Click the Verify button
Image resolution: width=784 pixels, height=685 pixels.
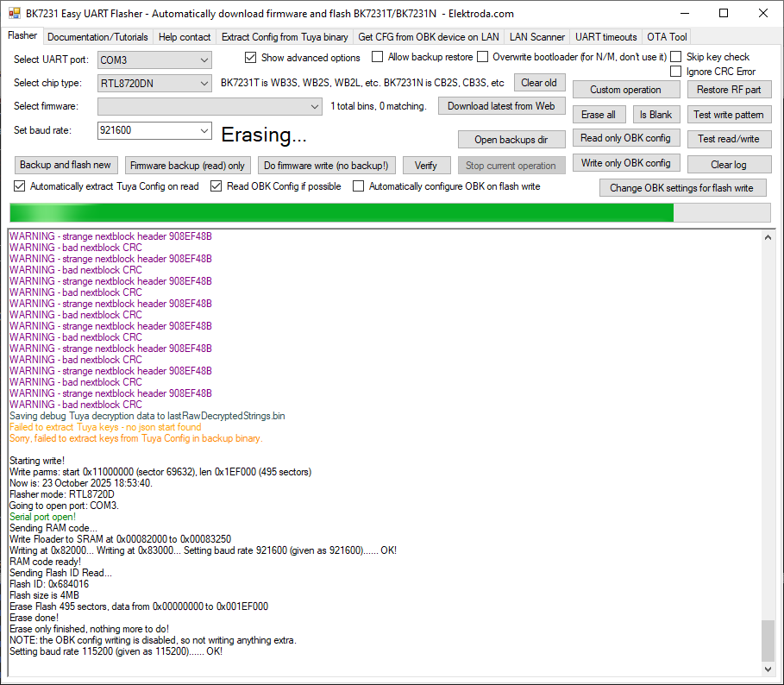point(425,166)
